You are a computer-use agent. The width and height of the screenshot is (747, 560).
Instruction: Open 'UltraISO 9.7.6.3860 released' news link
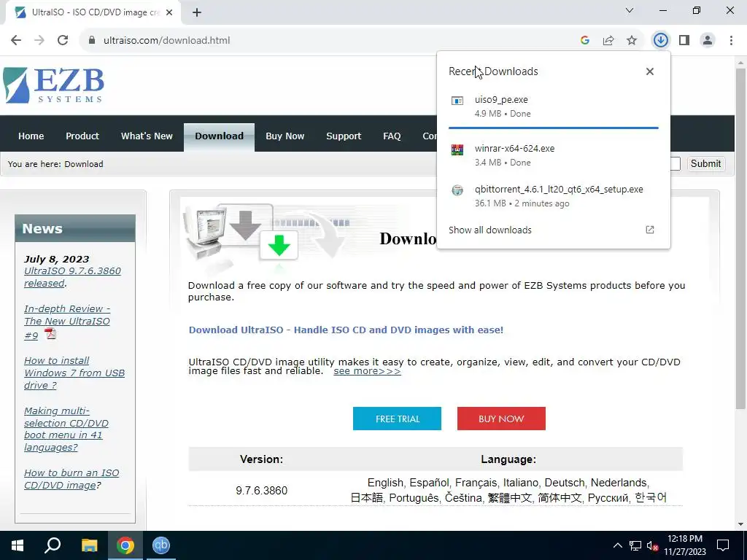72,276
